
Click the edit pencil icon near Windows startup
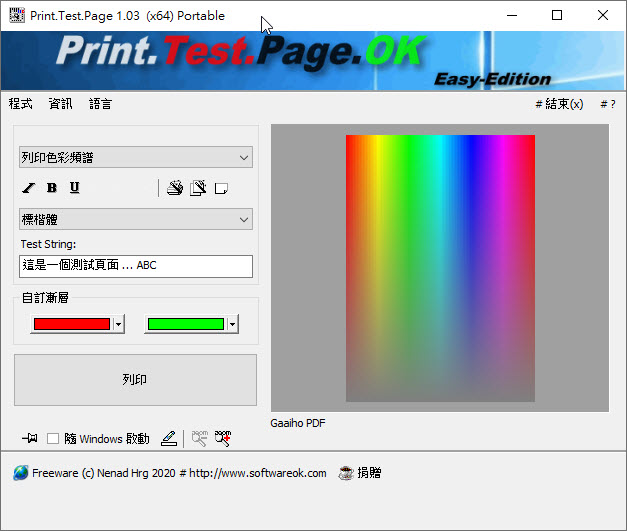(169, 438)
